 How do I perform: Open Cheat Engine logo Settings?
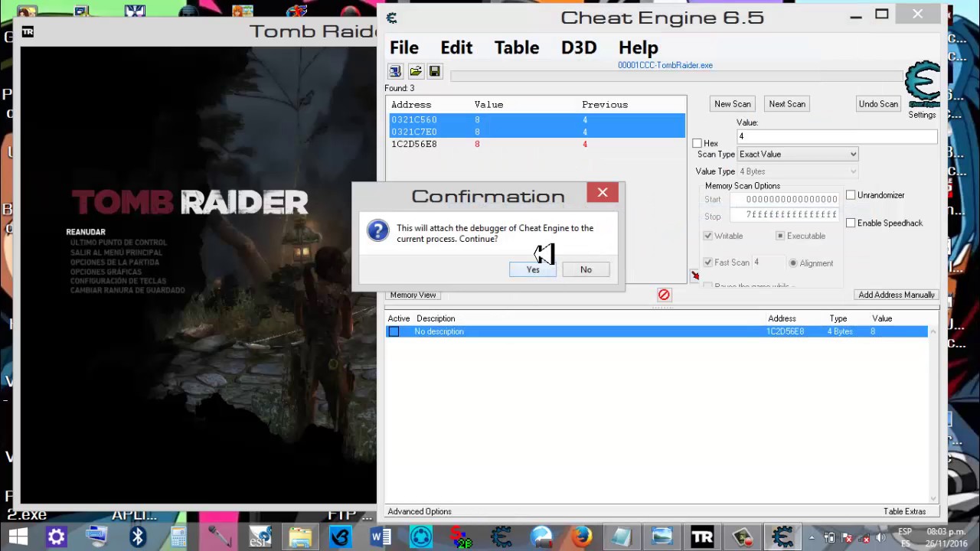point(922,89)
